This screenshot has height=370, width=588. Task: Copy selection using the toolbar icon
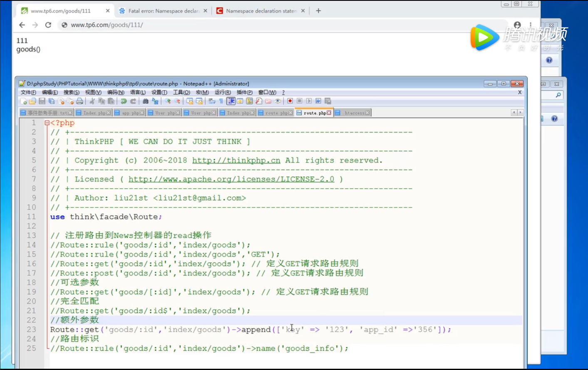click(x=102, y=101)
